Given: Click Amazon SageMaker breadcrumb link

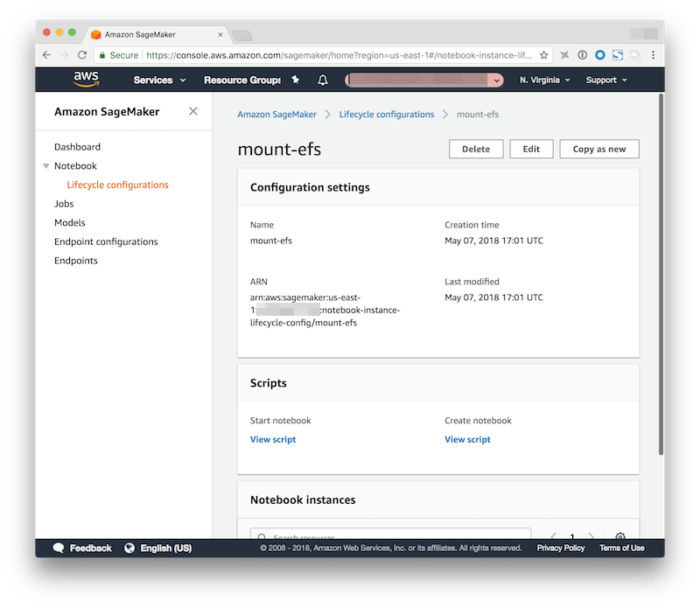Looking at the screenshot, I should pyautogui.click(x=276, y=115).
